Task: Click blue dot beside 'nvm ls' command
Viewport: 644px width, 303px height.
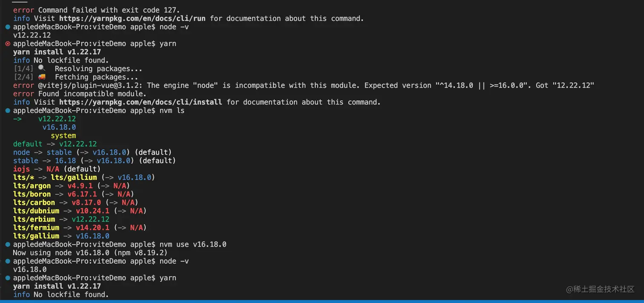Action: tap(8, 111)
